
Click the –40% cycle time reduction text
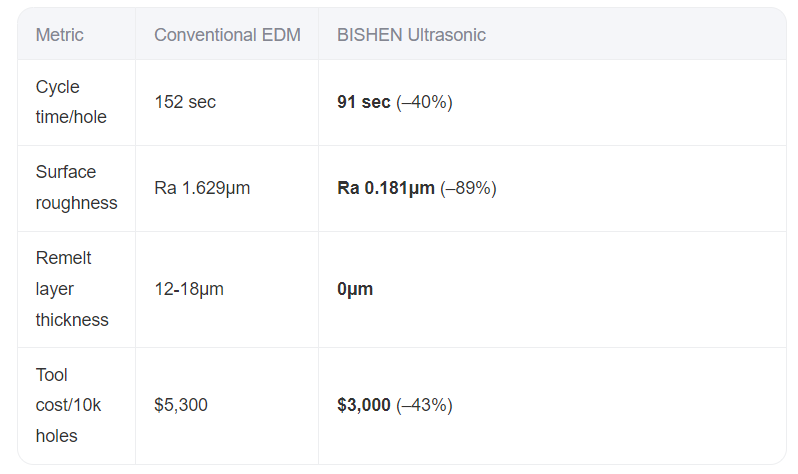pyautogui.click(x=424, y=102)
